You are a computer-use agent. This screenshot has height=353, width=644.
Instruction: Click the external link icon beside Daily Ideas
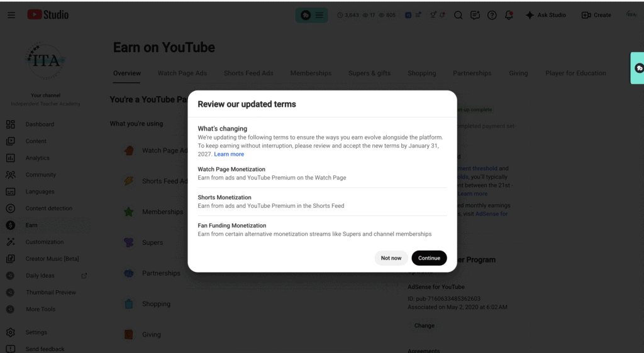coord(84,276)
